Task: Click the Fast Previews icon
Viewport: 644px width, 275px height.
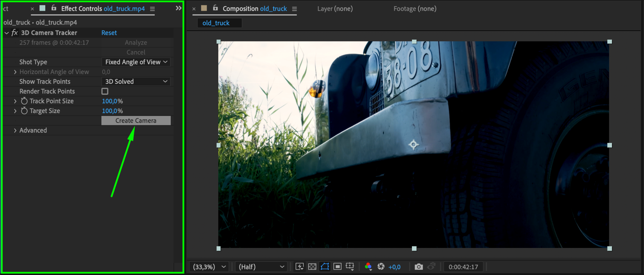Action: tap(300, 267)
